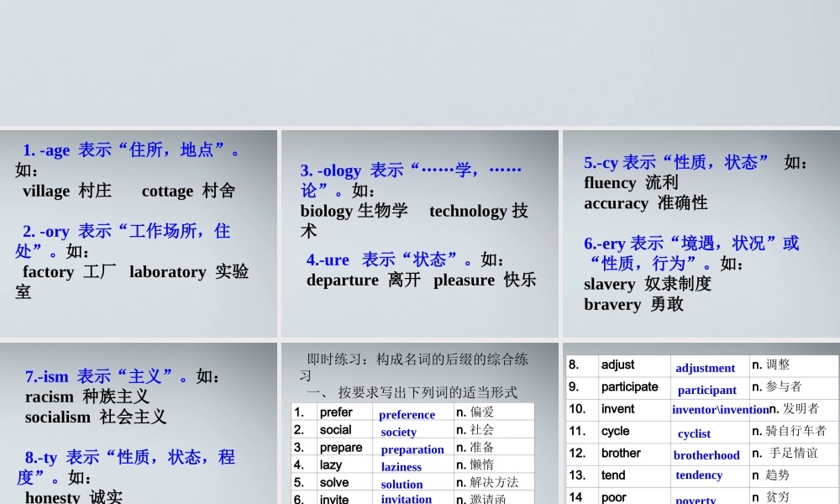
Task: Click the example 'bravery 勇敢'
Action: click(633, 304)
